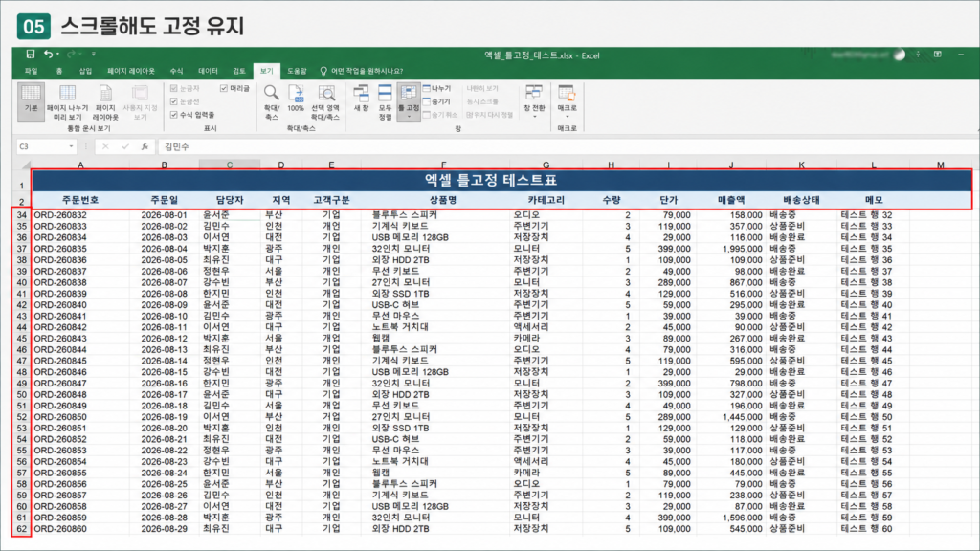Switch to the 검토 tab
Image resolution: width=980 pixels, height=551 pixels.
pos(239,71)
